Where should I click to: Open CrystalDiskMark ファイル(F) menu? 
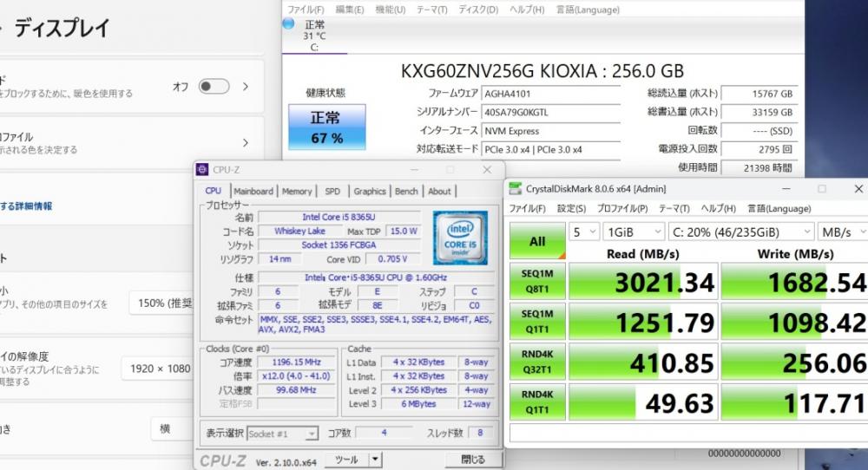coord(528,208)
